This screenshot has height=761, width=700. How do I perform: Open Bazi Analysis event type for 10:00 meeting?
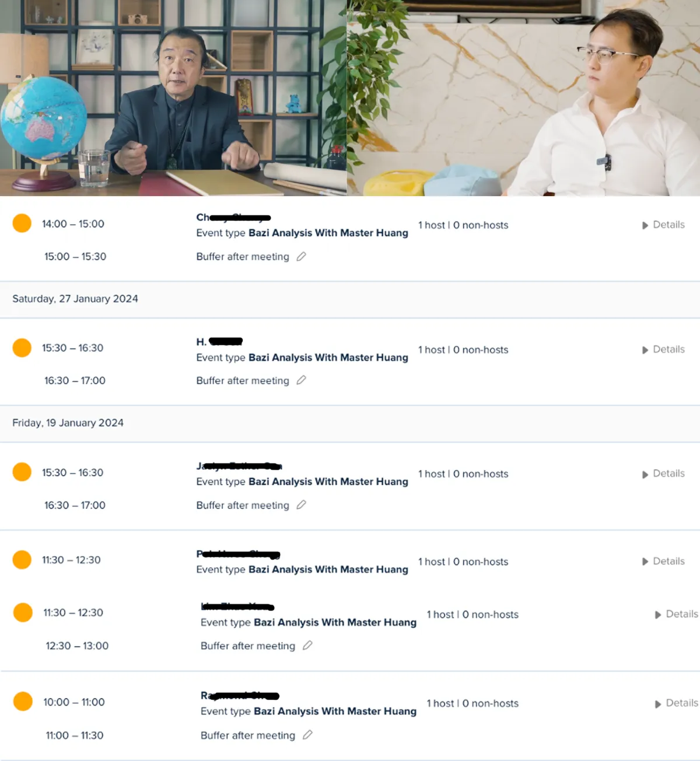tap(335, 711)
